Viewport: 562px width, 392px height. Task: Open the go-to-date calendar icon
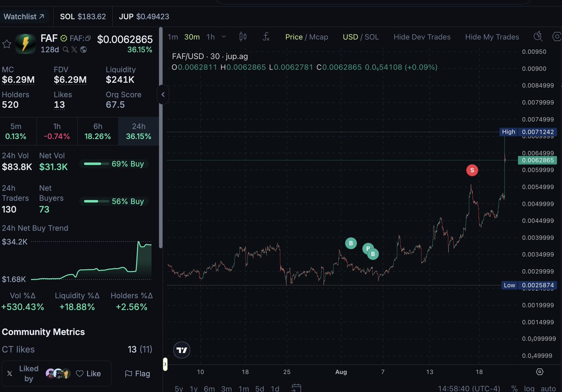[x=296, y=388]
